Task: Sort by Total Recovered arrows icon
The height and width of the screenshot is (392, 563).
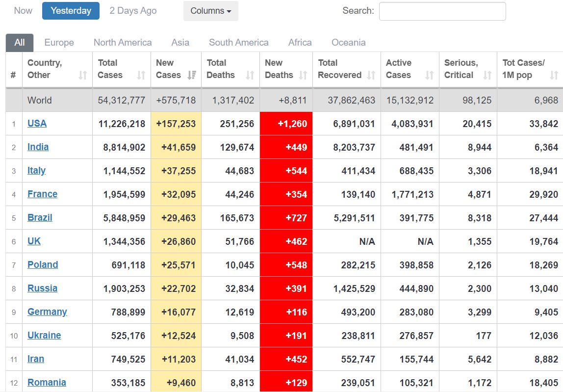Action: 371,75
